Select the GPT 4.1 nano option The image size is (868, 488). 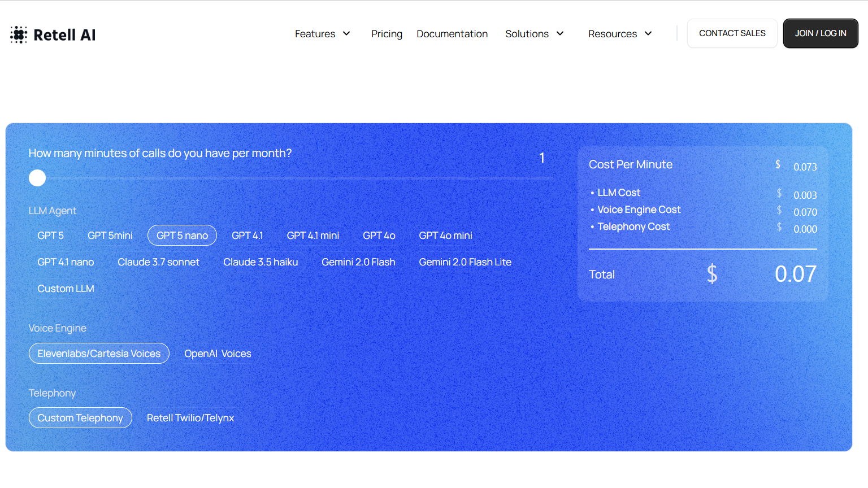tap(66, 262)
